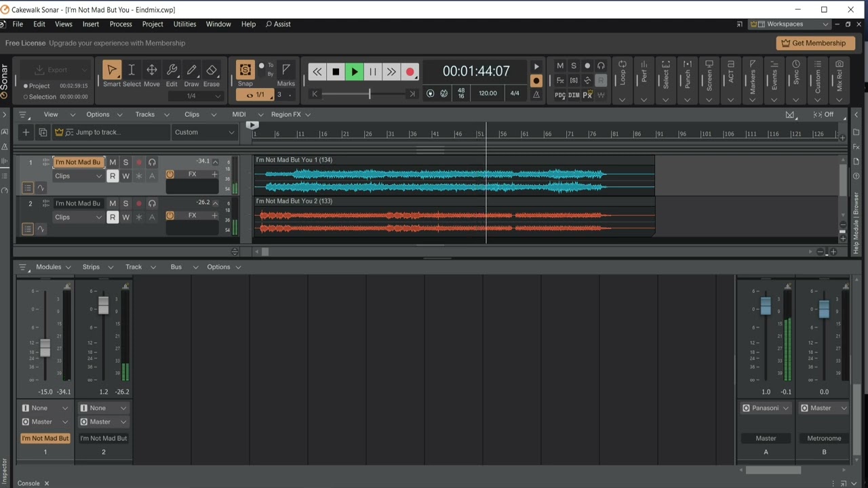Click the green Play button

click(354, 72)
